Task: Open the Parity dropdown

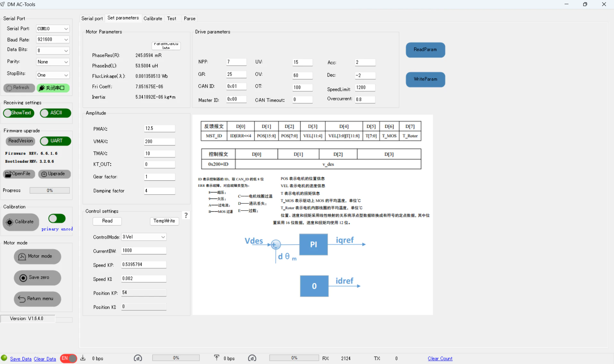Action: pyautogui.click(x=53, y=62)
